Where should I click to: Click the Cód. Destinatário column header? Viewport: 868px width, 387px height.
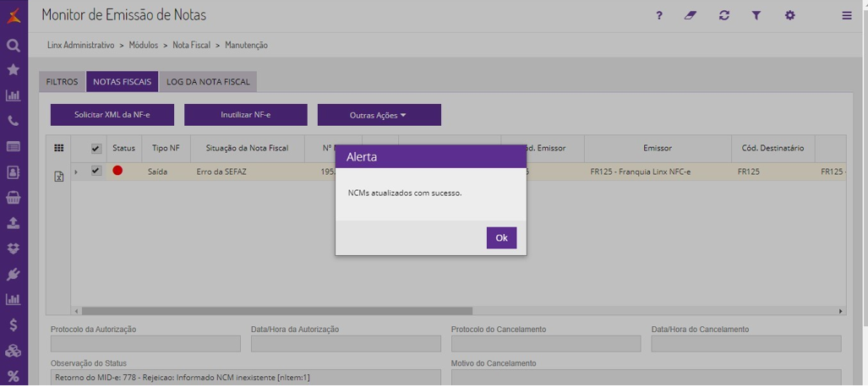[772, 149]
